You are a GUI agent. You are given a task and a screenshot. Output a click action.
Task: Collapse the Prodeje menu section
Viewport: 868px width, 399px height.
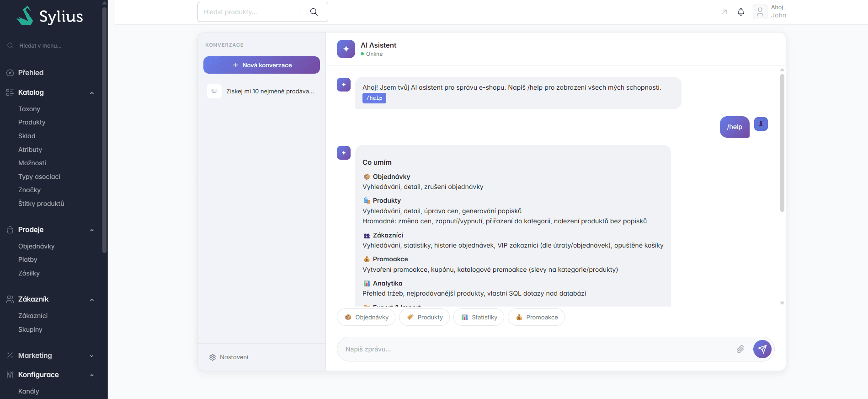(92, 230)
